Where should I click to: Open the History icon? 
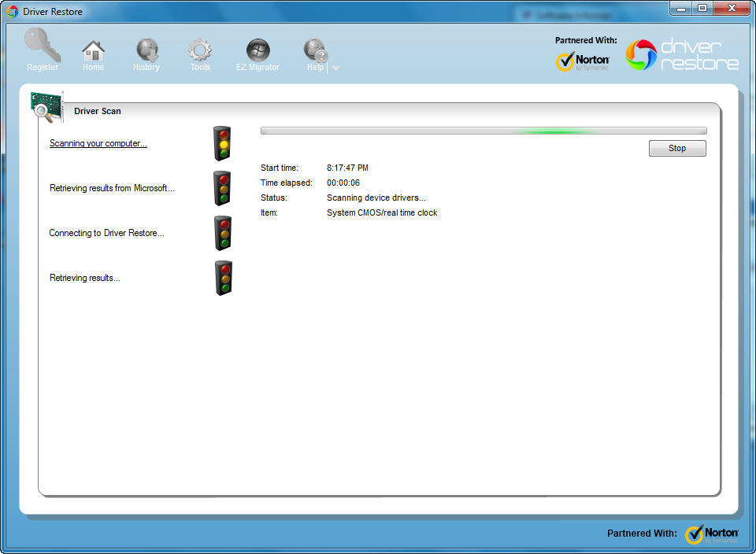pyautogui.click(x=146, y=47)
